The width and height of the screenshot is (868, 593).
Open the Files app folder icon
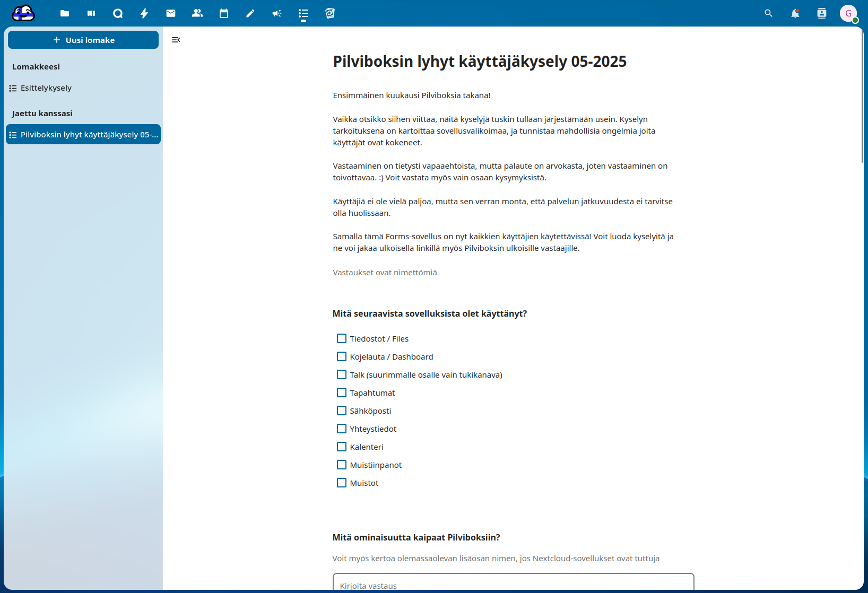point(65,13)
